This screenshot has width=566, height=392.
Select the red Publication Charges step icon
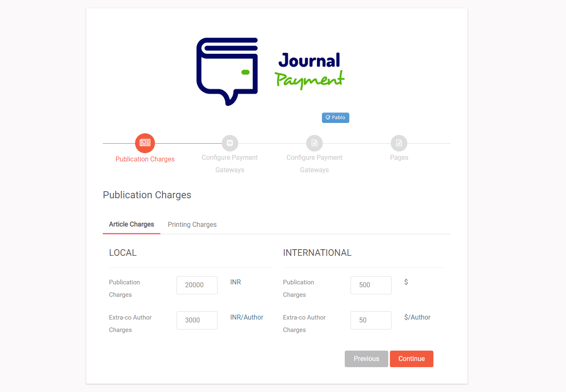pyautogui.click(x=145, y=143)
